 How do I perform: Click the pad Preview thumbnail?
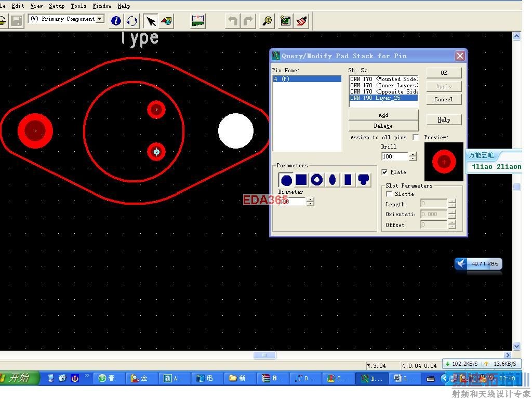click(x=444, y=162)
